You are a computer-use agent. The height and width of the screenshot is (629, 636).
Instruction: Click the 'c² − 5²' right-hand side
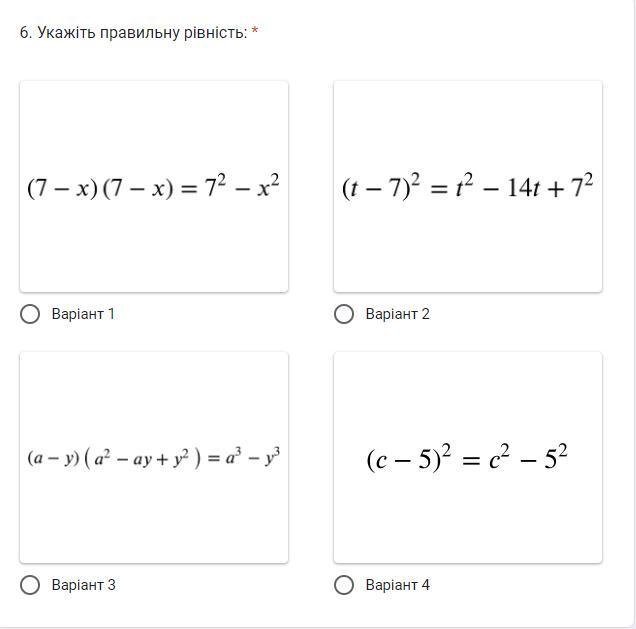[x=530, y=459]
